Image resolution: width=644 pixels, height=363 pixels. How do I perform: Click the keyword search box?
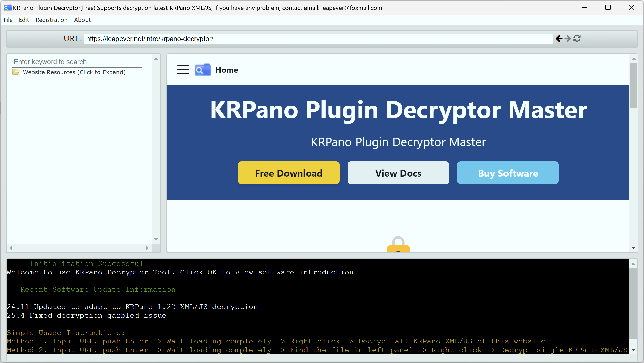(x=77, y=62)
